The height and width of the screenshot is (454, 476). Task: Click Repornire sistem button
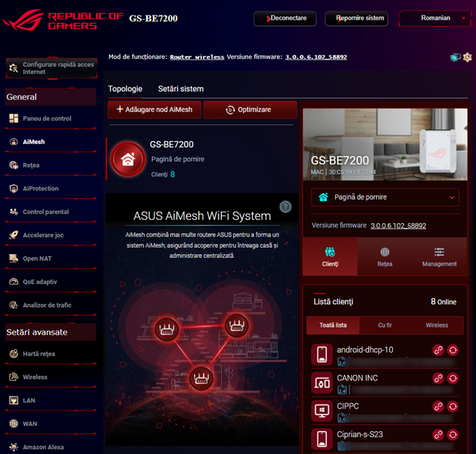[356, 18]
